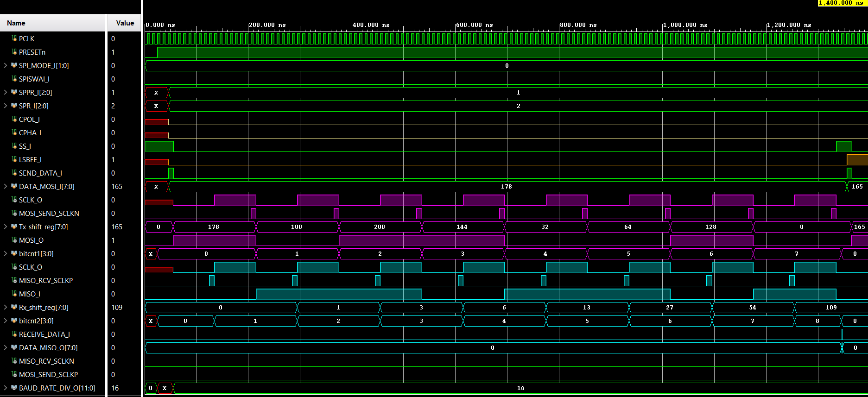The height and width of the screenshot is (397, 868).
Task: Click the Tx_shift_reg waveform segment showing 144
Action: [463, 227]
